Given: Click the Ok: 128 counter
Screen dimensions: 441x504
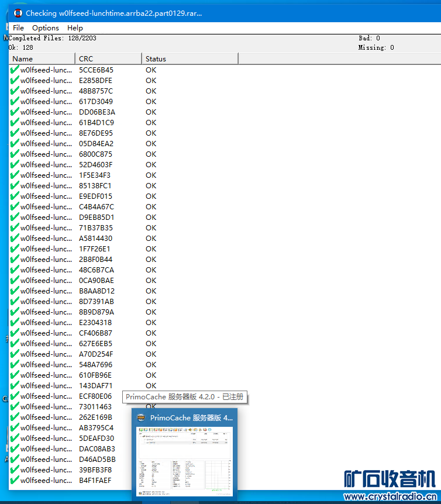Looking at the screenshot, I should (x=21, y=47).
